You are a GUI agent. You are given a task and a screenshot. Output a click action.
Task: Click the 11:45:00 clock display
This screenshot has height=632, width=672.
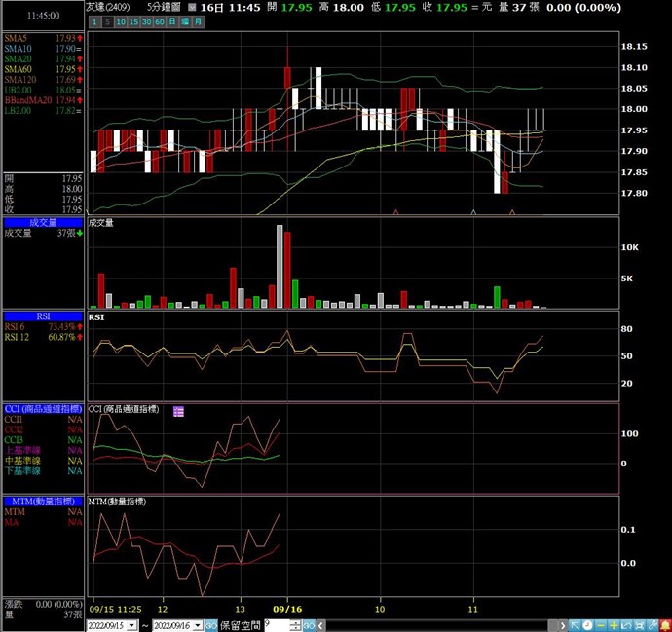[x=43, y=16]
